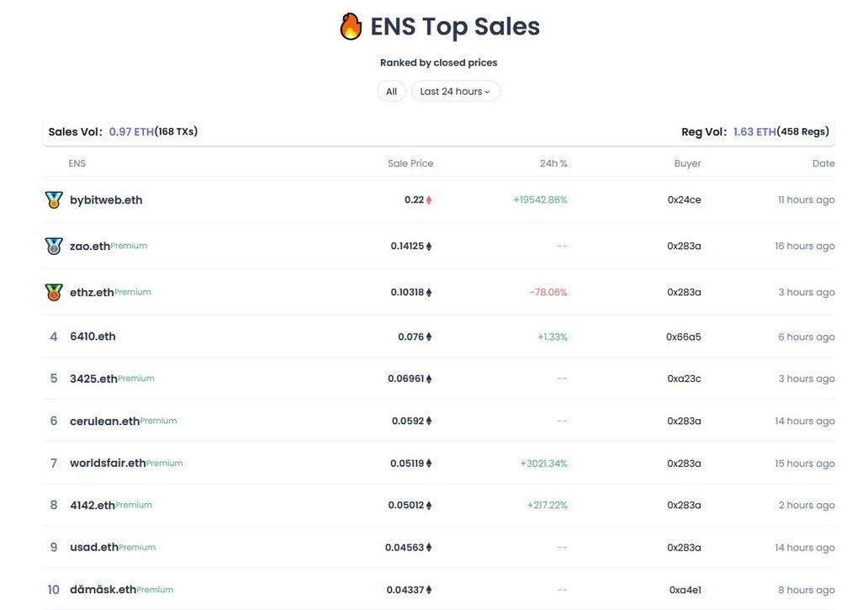This screenshot has width=868, height=610.
Task: Click the 0.97 ETH sales volume value
Action: [131, 132]
